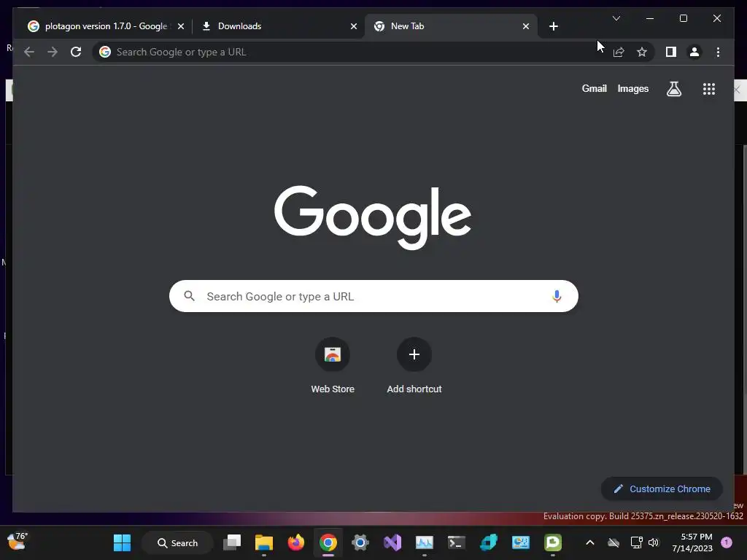This screenshot has width=747, height=560.
Task: Open the Chrome three-dot menu
Action: coord(718,52)
